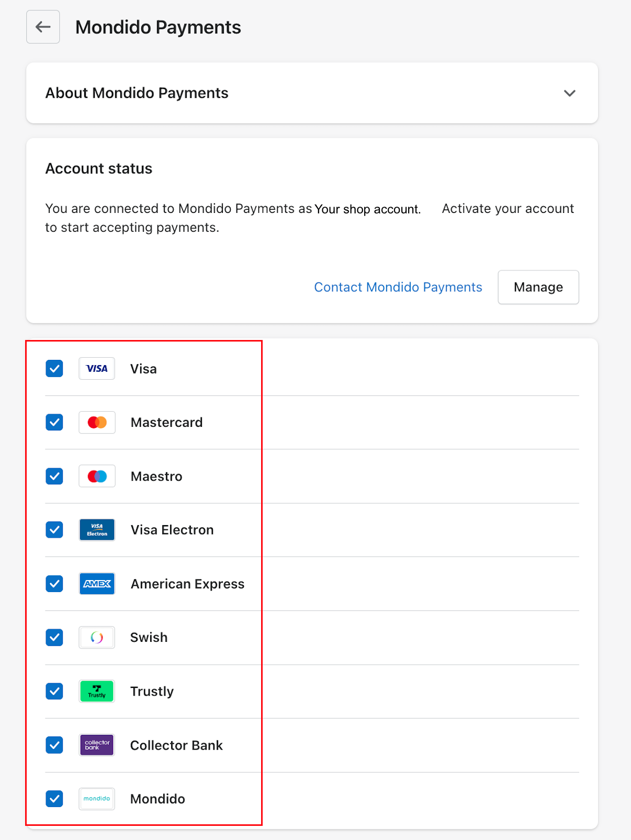Click the Manage button
The image size is (631, 840).
tap(538, 287)
